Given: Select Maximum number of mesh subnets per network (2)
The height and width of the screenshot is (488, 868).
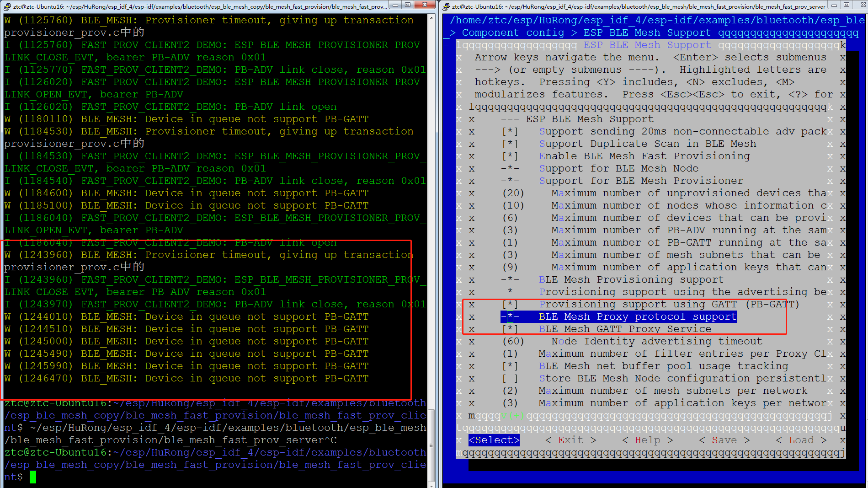Looking at the screenshot, I should [x=655, y=391].
